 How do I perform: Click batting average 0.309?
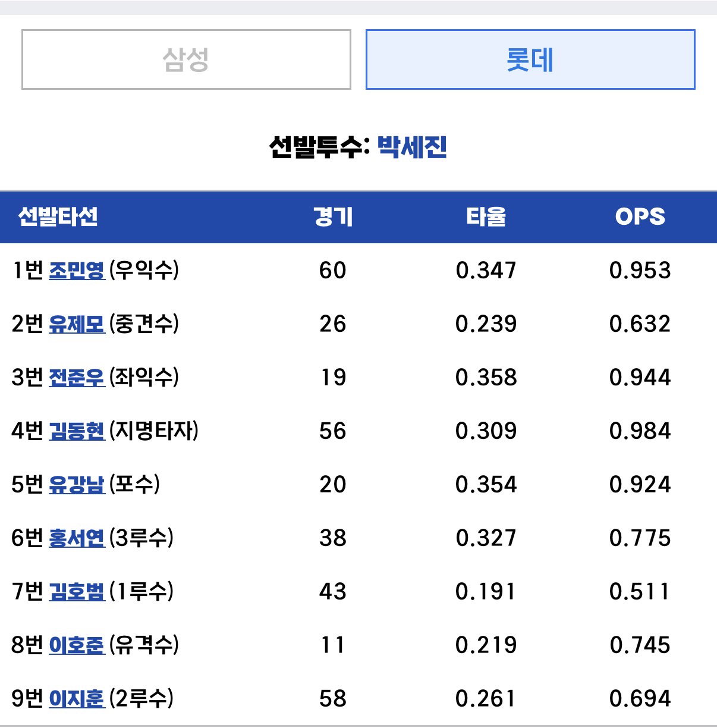click(x=486, y=431)
